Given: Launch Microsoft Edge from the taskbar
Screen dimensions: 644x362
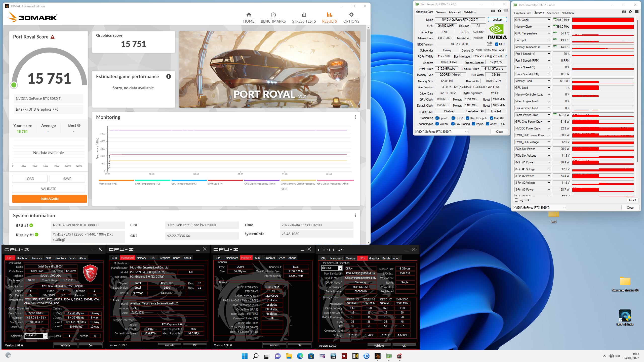Looking at the screenshot, I should 300,356.
